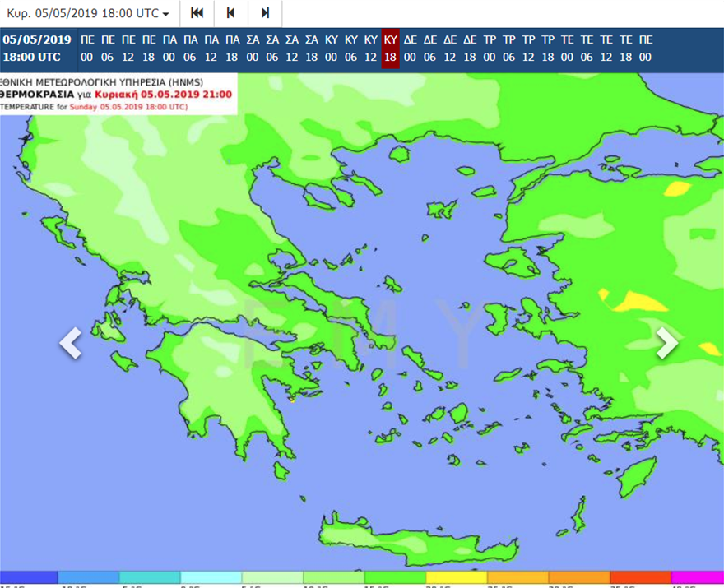Advance to next forecast frame
This screenshot has width=724, height=588.
coord(265,13)
